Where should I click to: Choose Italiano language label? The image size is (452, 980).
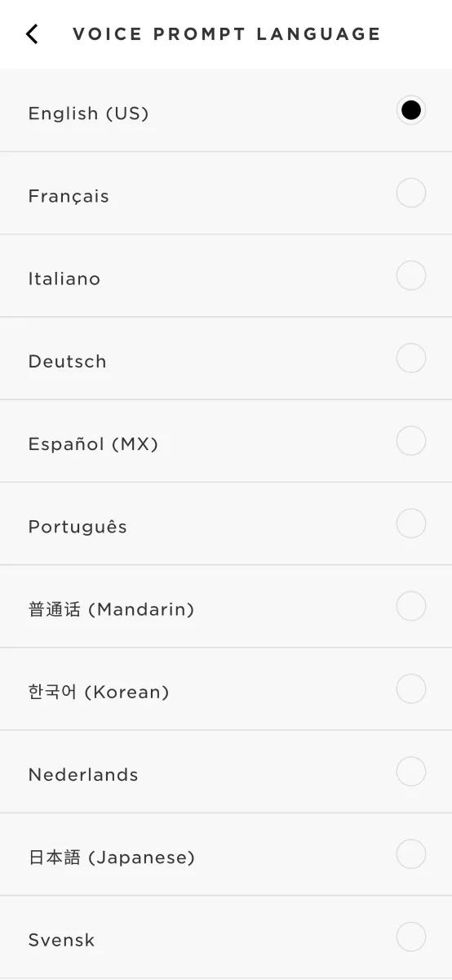coord(64,278)
